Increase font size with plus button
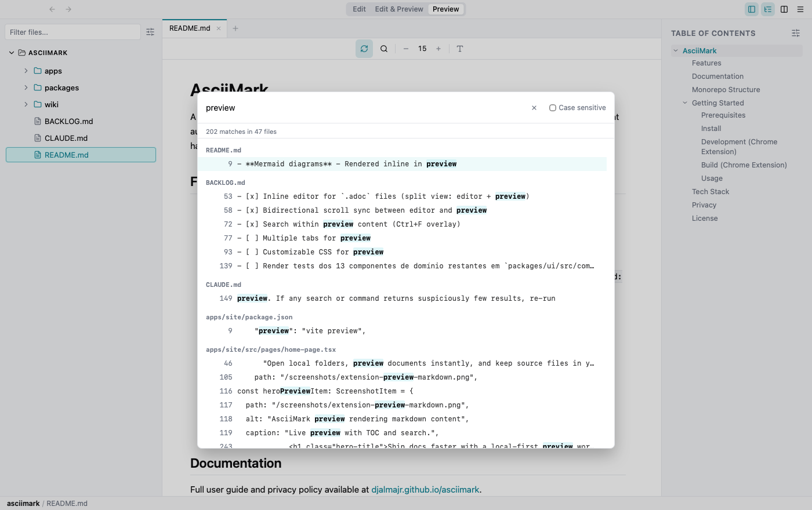812x510 pixels. (438, 49)
